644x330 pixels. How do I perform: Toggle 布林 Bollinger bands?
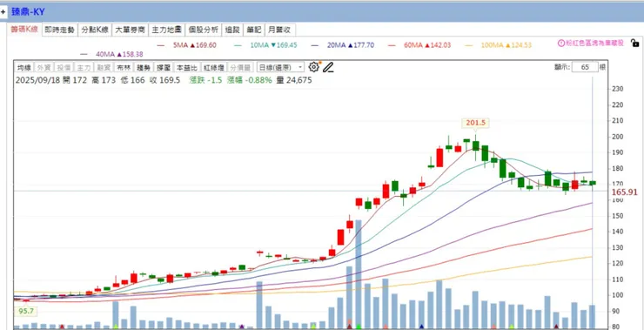click(x=124, y=67)
